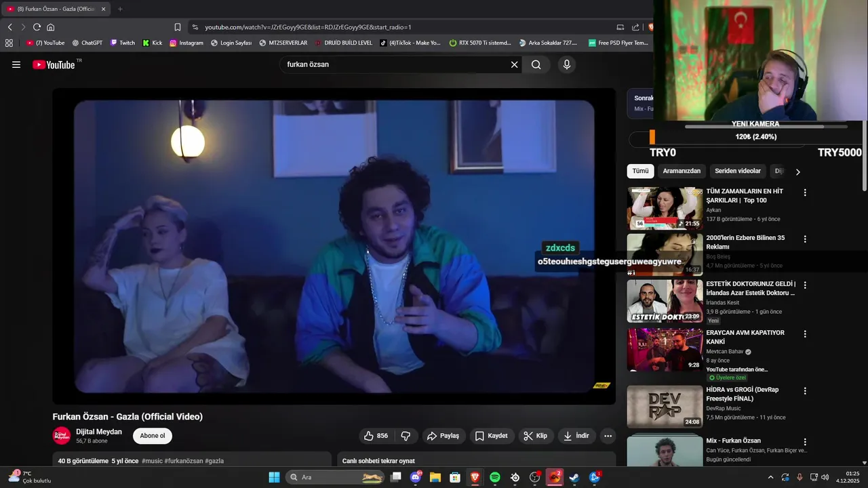Clear the search text with the X icon
This screenshot has height=488, width=868.
click(x=514, y=64)
